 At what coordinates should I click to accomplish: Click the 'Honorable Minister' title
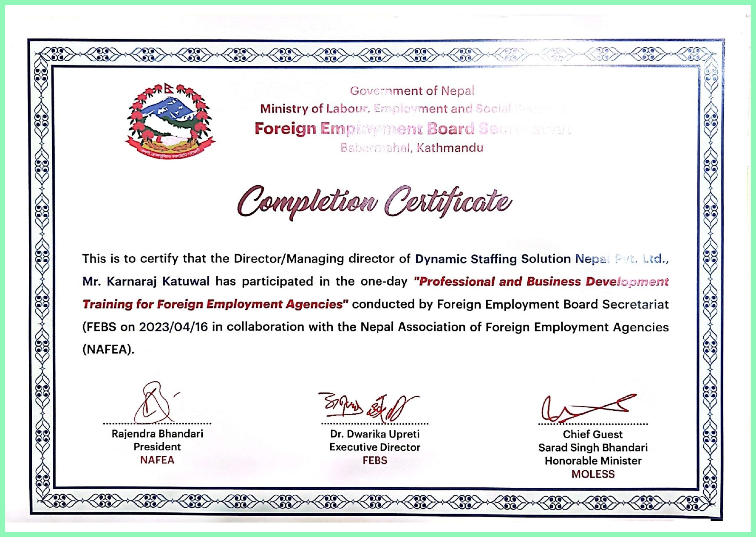[593, 461]
